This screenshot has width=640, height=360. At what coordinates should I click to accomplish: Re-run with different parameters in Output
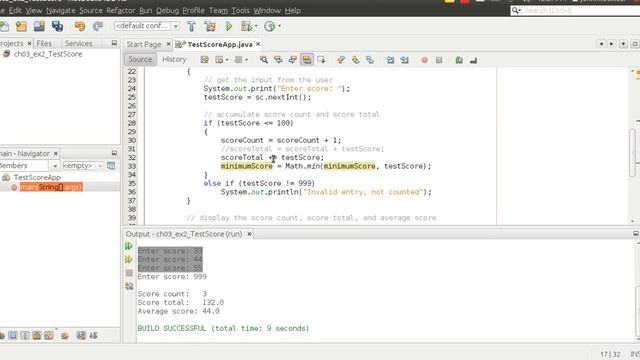pos(129,259)
